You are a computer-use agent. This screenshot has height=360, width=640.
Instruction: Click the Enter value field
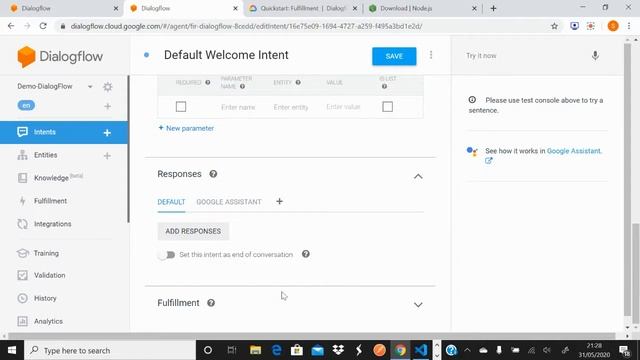343,107
